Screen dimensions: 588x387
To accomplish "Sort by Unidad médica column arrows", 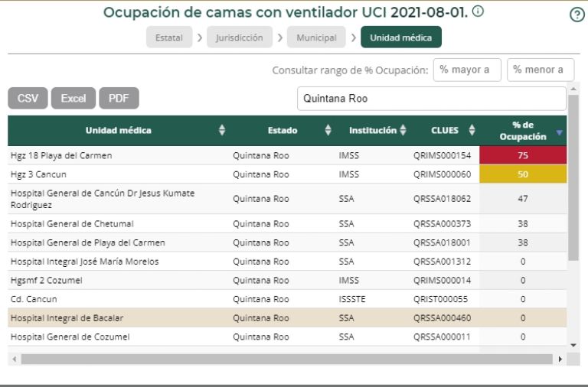I will (x=222, y=130).
